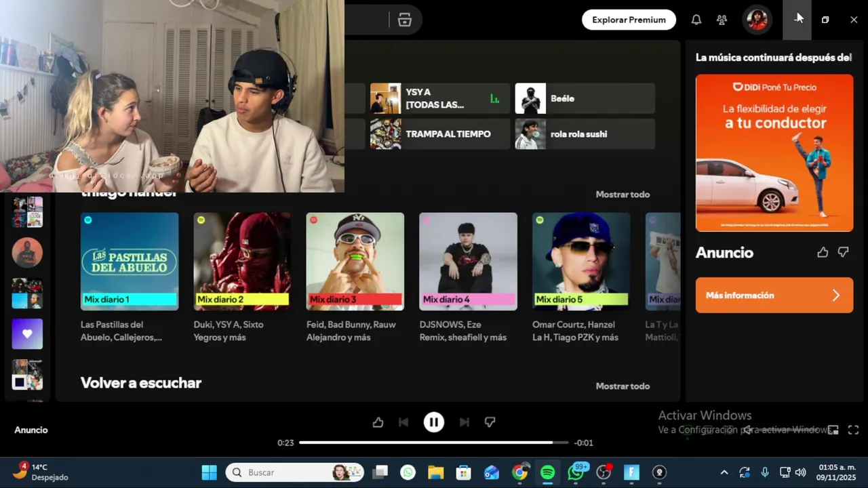Open the clock and date flyout
Image resolution: width=868 pixels, height=488 pixels.
837,472
